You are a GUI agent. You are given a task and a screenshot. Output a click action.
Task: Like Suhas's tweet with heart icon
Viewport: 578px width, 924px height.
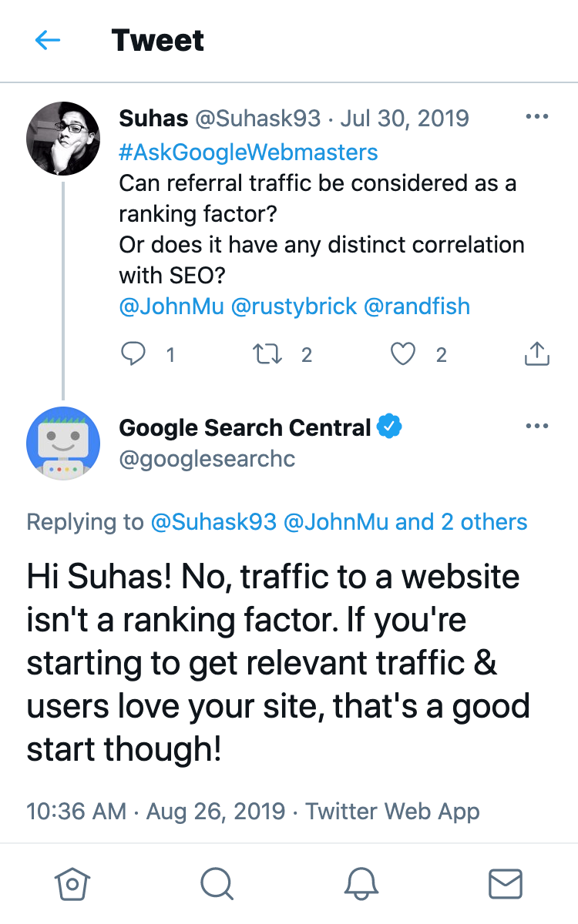[x=402, y=354]
